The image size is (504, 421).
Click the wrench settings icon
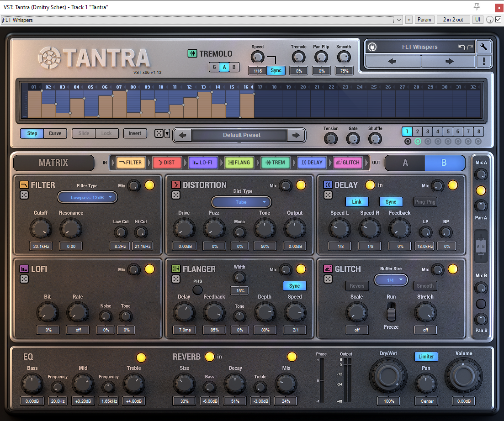point(483,47)
